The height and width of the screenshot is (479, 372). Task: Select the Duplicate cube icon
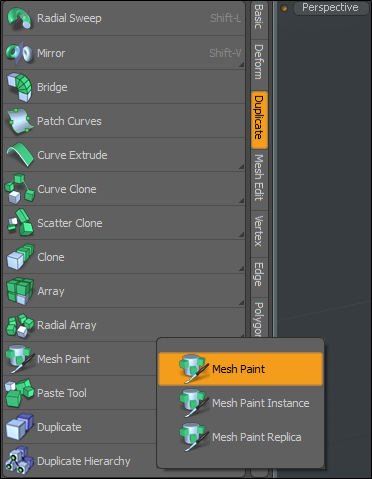19,427
